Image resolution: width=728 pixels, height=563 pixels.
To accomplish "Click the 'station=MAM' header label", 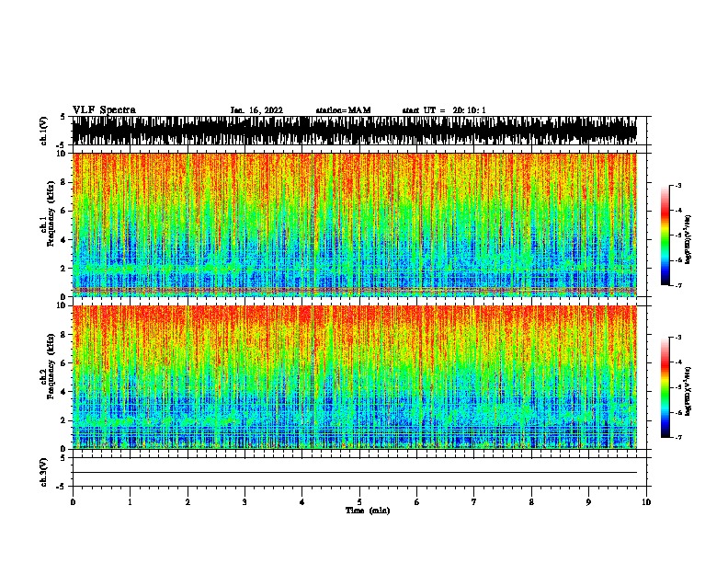I will [343, 110].
